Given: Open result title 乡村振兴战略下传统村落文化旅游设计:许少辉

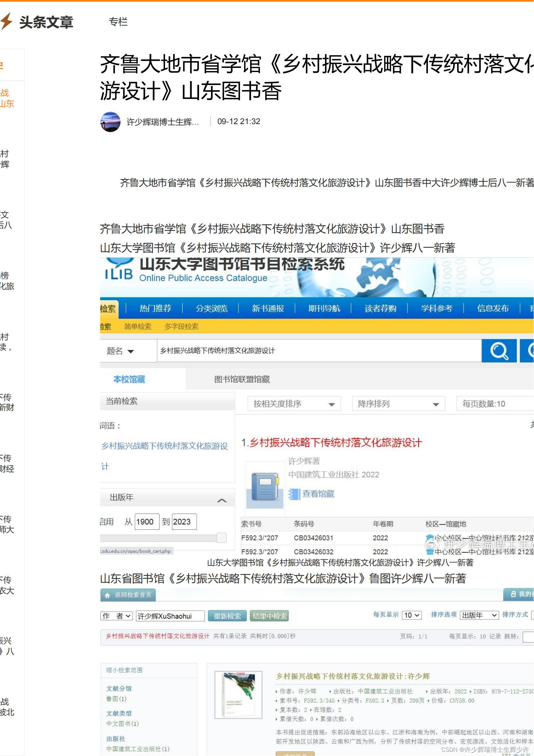Looking at the screenshot, I should coord(353,676).
